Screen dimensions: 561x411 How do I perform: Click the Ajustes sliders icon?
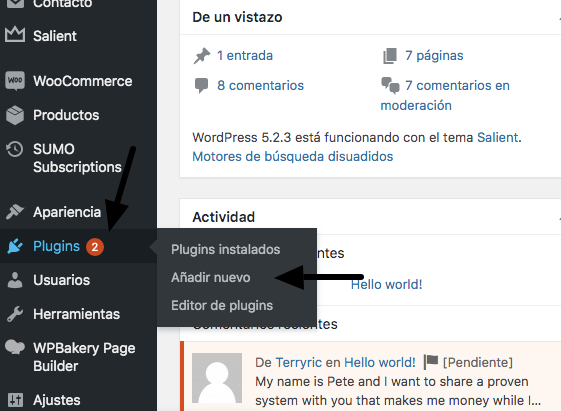pos(15,400)
